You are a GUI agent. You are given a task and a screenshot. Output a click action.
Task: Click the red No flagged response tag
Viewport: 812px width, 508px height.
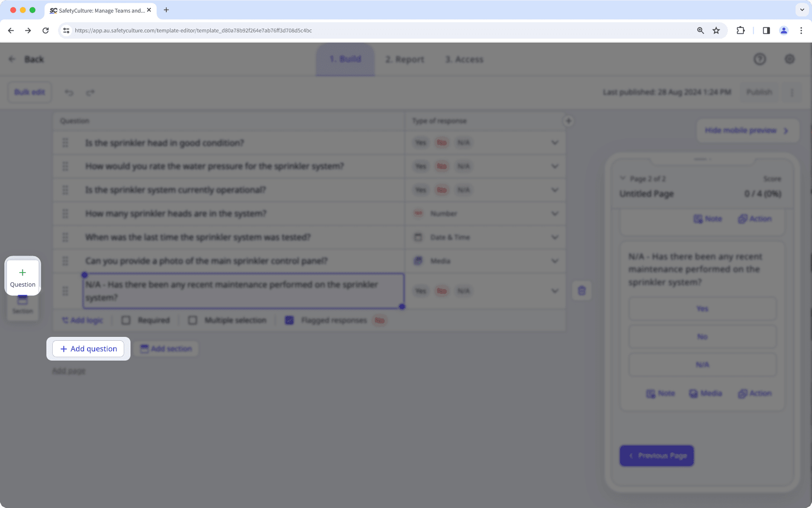tap(380, 320)
